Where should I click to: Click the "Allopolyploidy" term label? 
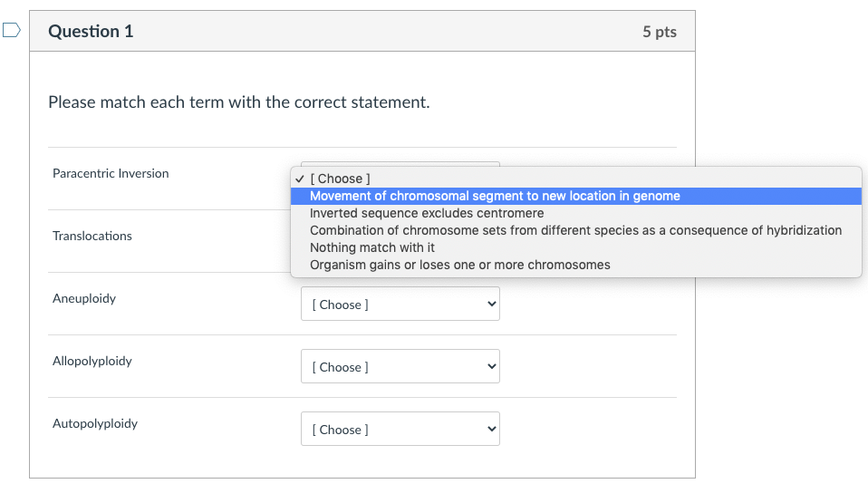[x=92, y=361]
